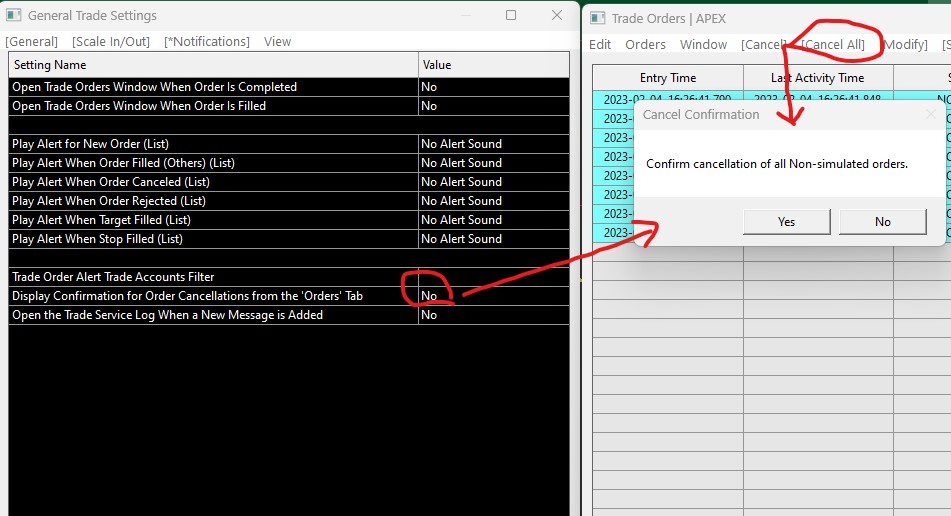Open alert sound list for Play Alert When Order Filled (Others)
Image resolution: width=951 pixels, height=516 pixels.
[x=494, y=163]
